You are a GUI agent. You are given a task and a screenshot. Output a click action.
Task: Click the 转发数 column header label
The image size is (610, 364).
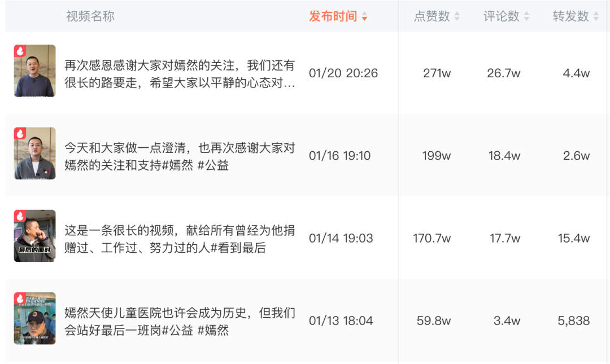(x=570, y=16)
